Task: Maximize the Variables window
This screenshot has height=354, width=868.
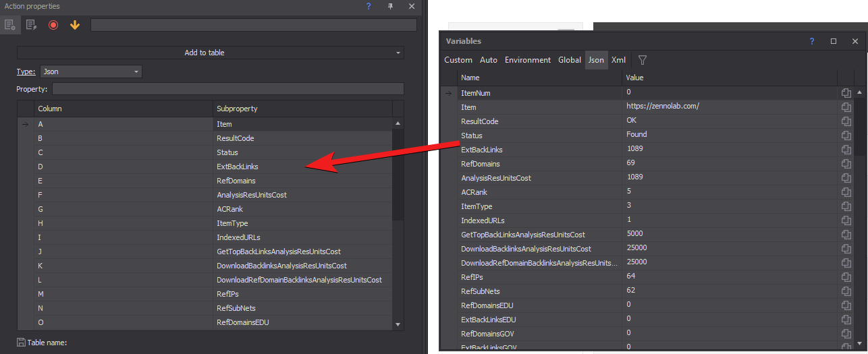Action: tap(834, 41)
